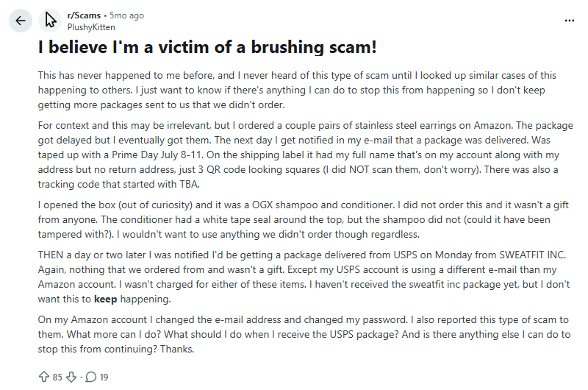This screenshot has width=588, height=390.
Task: Open the post's three-dot options menu
Action: coord(569,21)
